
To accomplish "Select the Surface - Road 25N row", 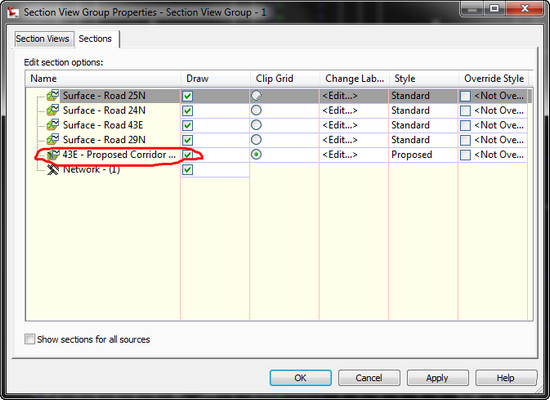I will pos(104,95).
